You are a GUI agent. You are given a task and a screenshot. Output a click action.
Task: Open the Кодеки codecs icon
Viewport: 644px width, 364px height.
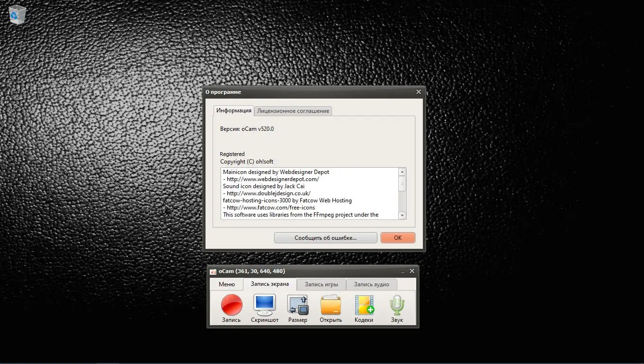pos(364,309)
